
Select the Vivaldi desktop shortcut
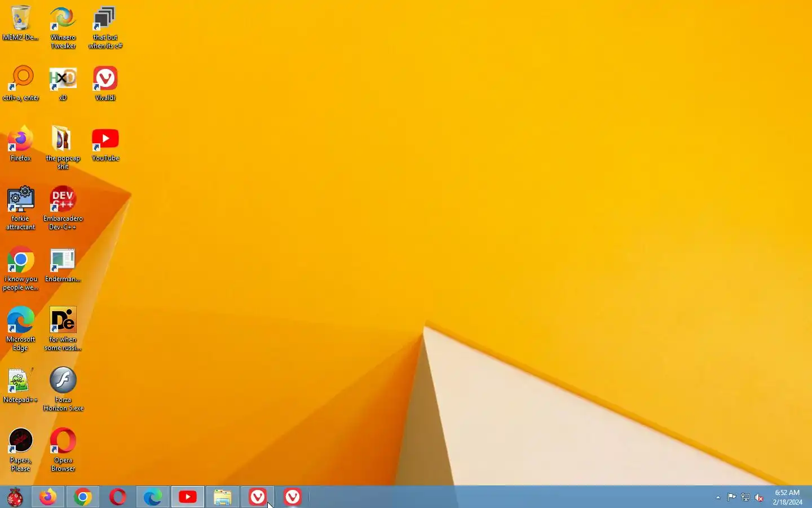(x=105, y=84)
